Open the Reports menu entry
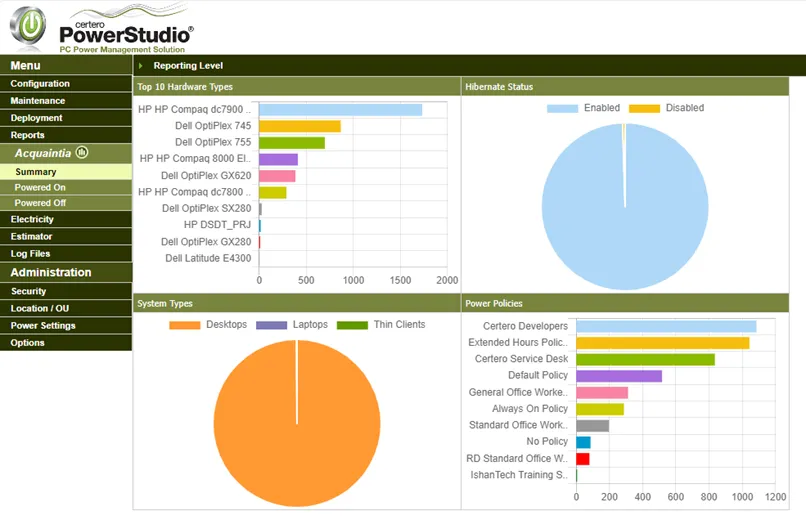 (28, 135)
